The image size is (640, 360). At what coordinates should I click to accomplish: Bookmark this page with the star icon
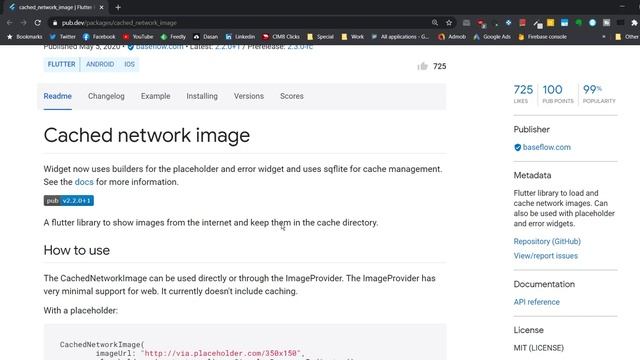(x=449, y=23)
